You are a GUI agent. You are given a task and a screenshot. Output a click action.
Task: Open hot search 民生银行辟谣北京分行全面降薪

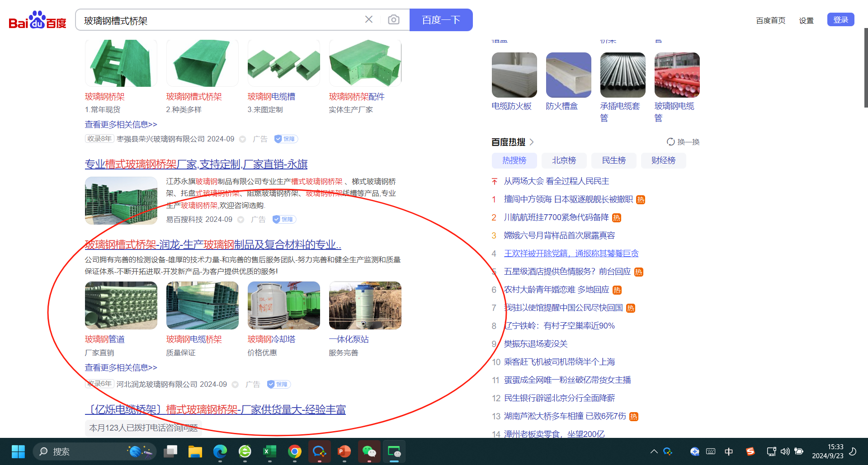(560, 398)
